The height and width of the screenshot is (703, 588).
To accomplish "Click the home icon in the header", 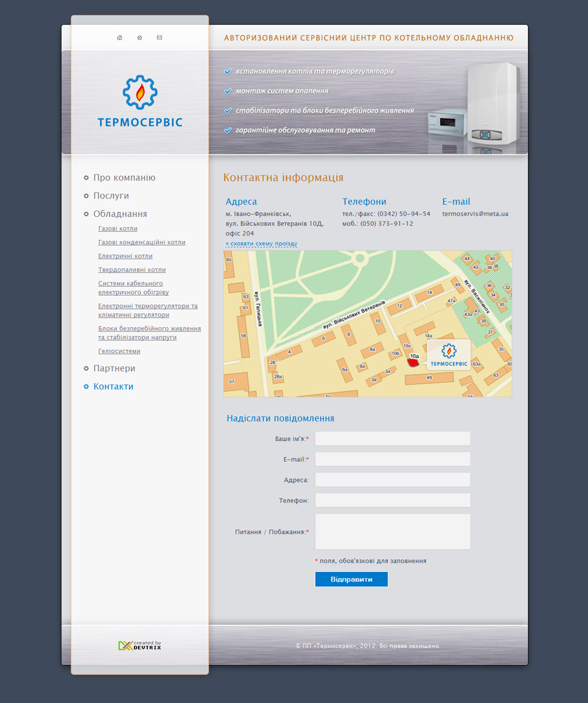I will tap(119, 38).
